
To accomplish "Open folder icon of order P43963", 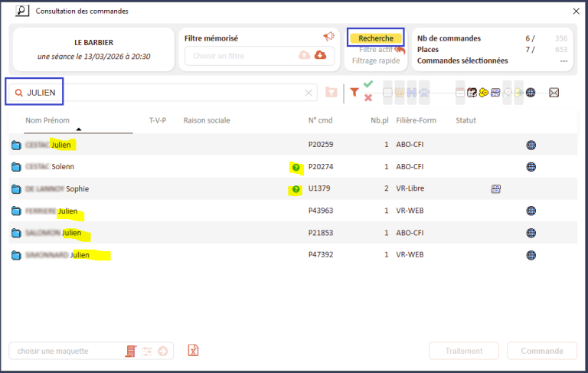I will pyautogui.click(x=16, y=211).
